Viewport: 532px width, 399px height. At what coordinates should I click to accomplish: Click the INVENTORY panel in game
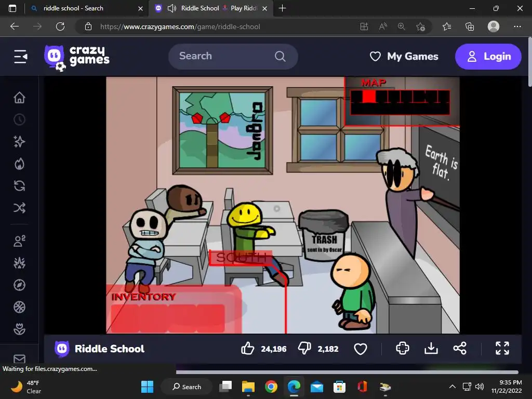click(174, 310)
